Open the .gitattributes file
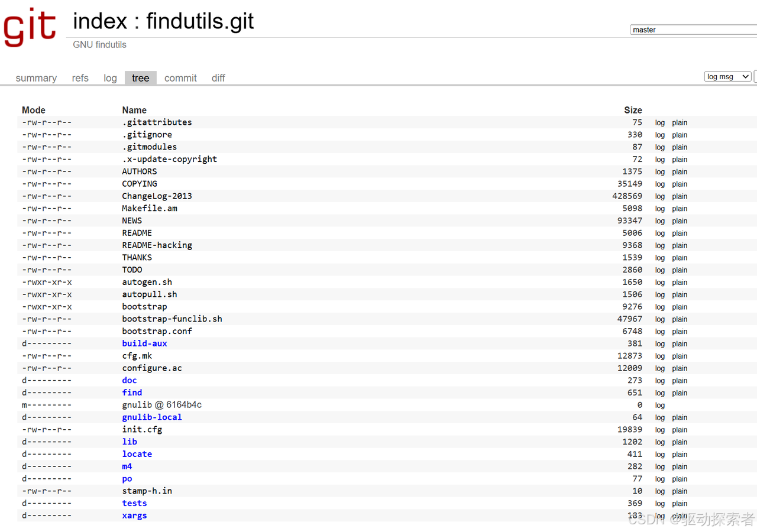 click(157, 122)
